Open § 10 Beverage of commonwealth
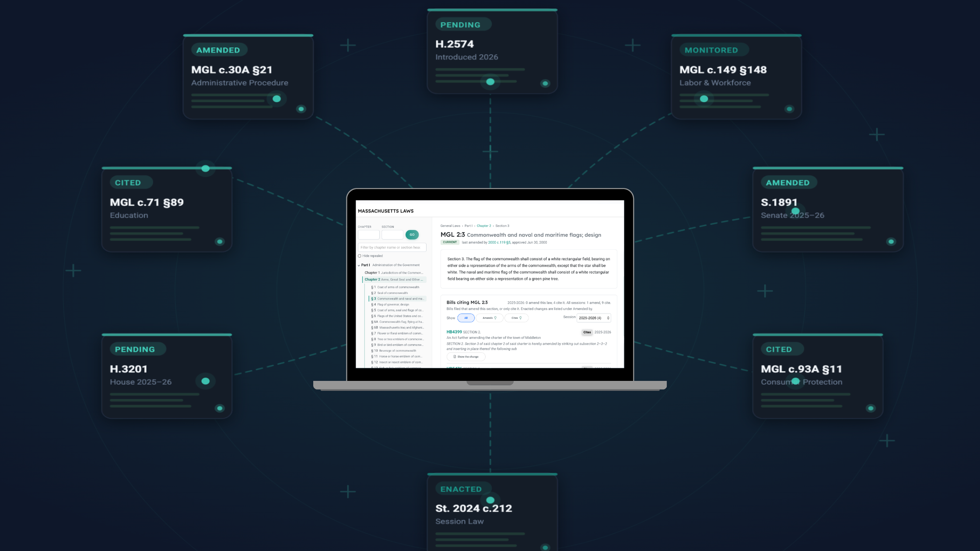This screenshot has width=980, height=551. [394, 351]
